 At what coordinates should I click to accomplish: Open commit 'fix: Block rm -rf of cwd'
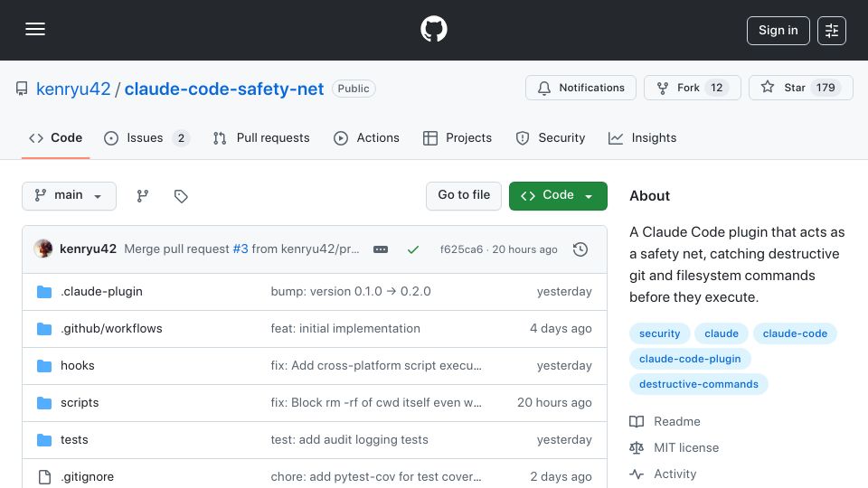(x=376, y=403)
